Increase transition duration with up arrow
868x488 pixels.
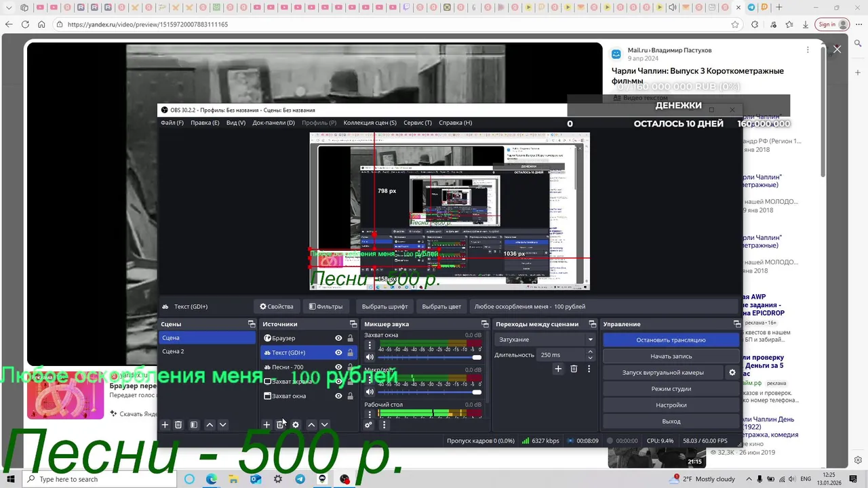pos(590,352)
